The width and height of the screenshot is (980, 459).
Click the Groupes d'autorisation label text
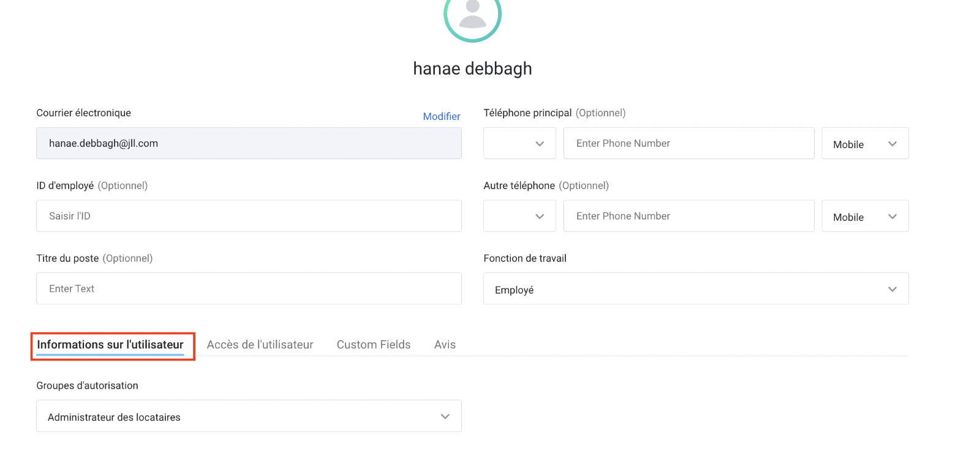[x=87, y=386]
